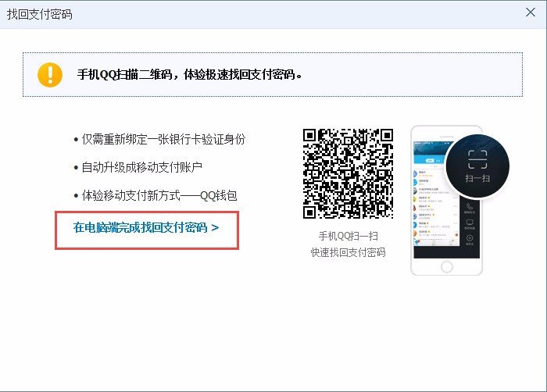This screenshot has height=392, width=547.
Task: Click the phone screenshot chat list
Action: click(x=437, y=205)
